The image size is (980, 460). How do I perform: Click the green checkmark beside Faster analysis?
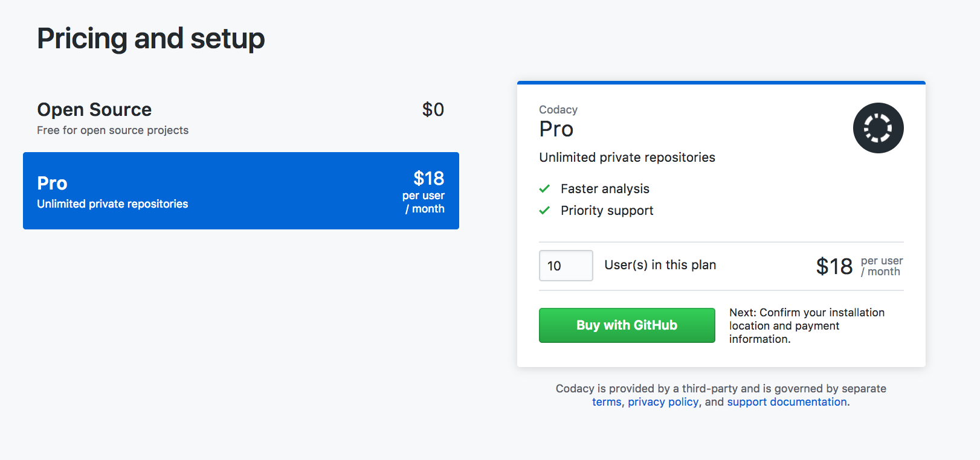[544, 189]
